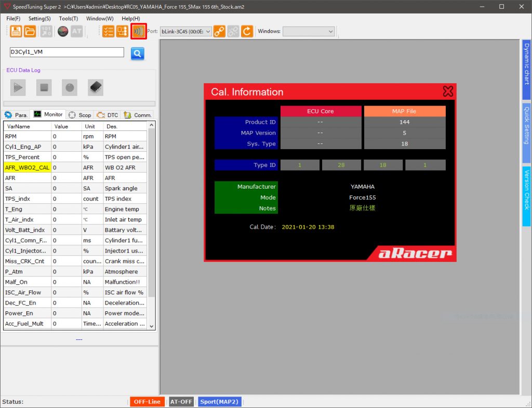Open the Tools(T) menu
The image size is (532, 408).
68,19
